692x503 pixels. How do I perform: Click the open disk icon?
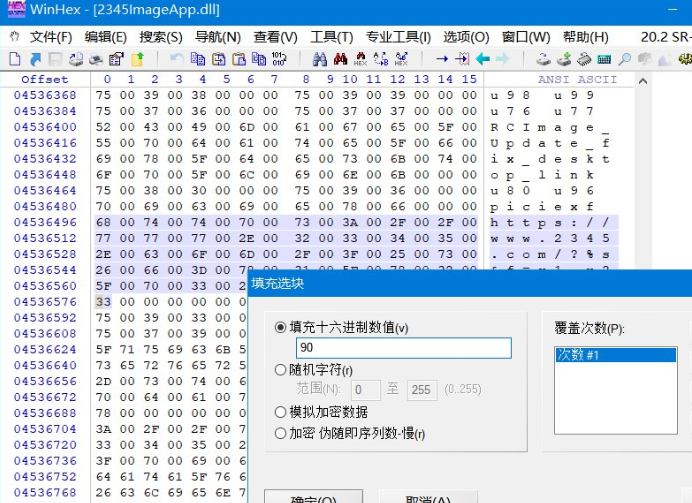(x=544, y=59)
